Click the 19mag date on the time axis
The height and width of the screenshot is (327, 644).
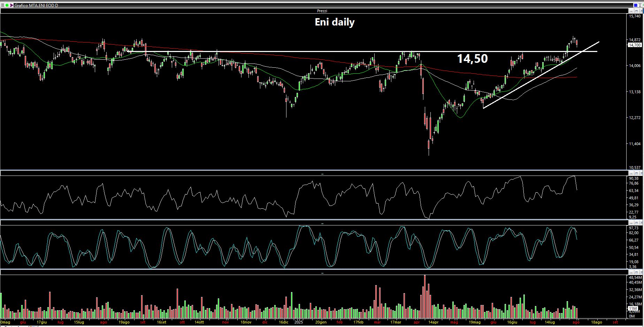coord(475,322)
